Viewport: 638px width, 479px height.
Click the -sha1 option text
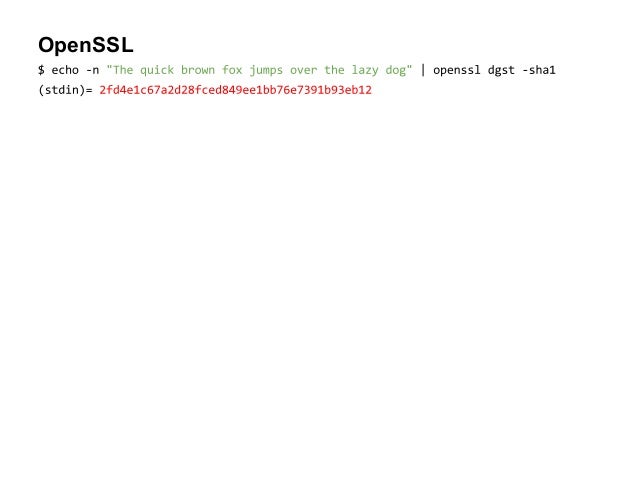(539, 70)
